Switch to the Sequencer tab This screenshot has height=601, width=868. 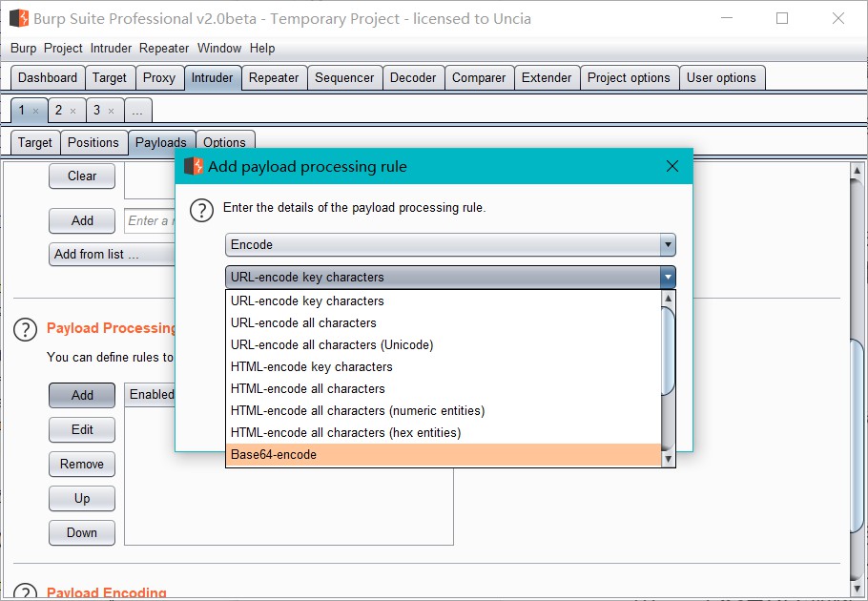(344, 77)
